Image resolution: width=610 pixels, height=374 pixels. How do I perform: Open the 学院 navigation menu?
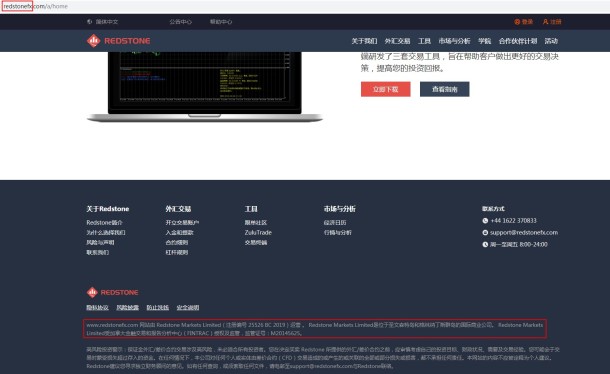coord(484,41)
